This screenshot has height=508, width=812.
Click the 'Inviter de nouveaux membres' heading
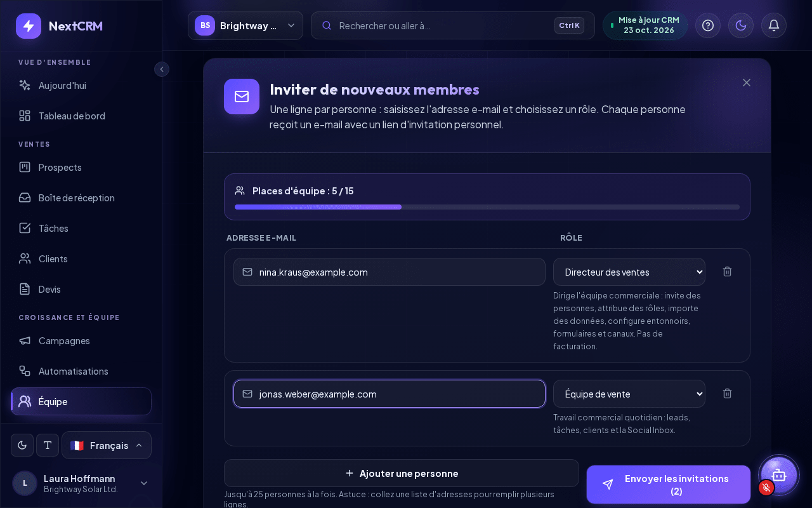pyautogui.click(x=375, y=89)
